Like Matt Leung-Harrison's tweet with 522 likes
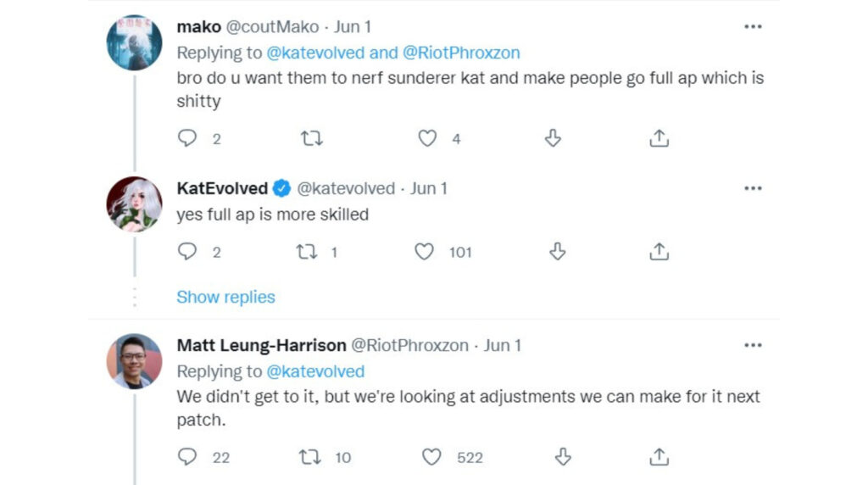 [x=432, y=457]
